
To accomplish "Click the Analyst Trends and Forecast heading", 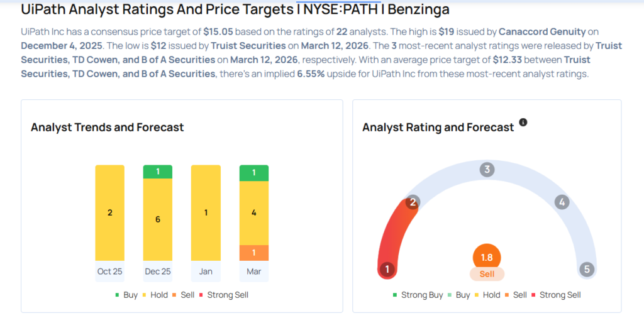I will (108, 127).
